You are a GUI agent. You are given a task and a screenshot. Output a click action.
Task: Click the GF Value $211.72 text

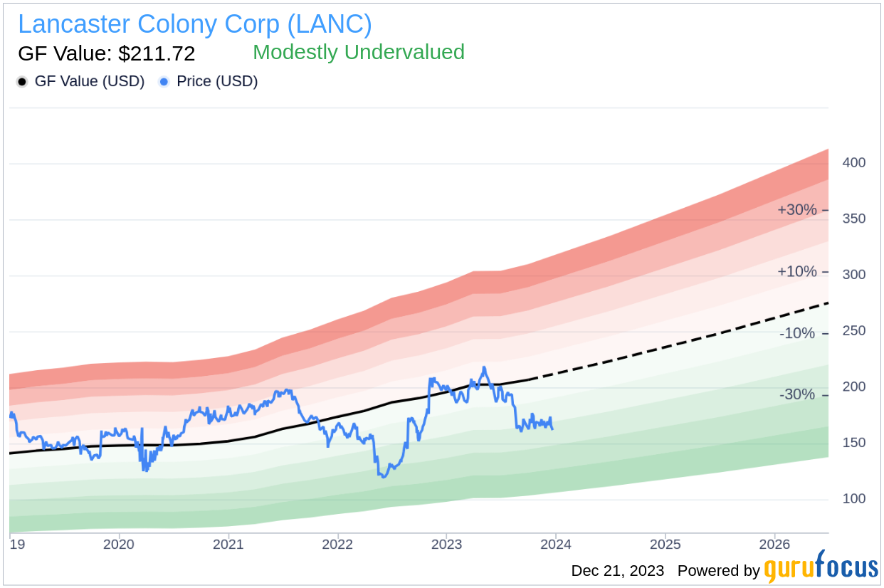coord(106,53)
